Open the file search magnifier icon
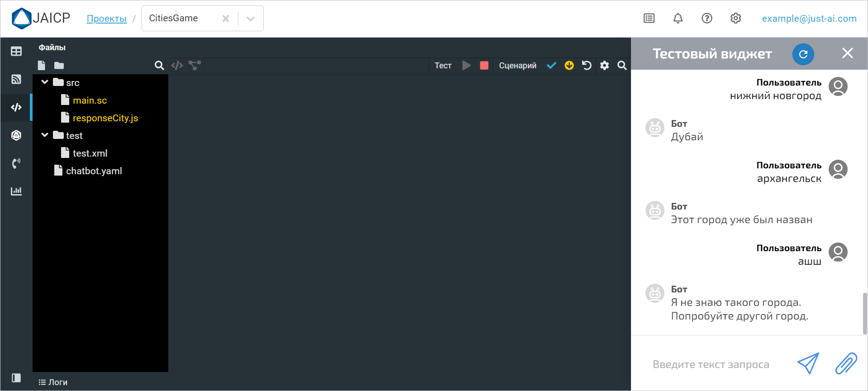The image size is (868, 391). (159, 66)
